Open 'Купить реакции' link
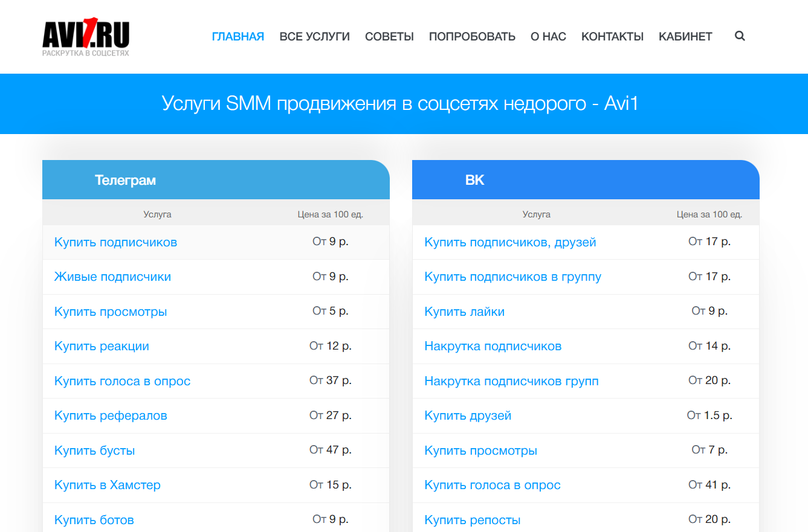 [x=102, y=346]
